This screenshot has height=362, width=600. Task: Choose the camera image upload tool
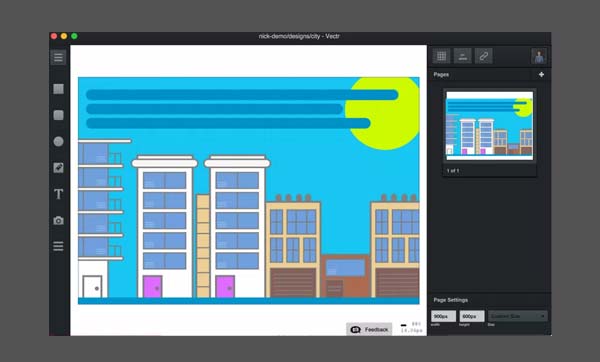(59, 220)
